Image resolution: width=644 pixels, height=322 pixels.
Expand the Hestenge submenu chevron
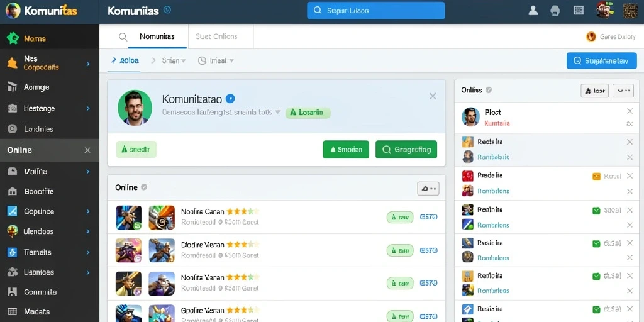(x=88, y=108)
